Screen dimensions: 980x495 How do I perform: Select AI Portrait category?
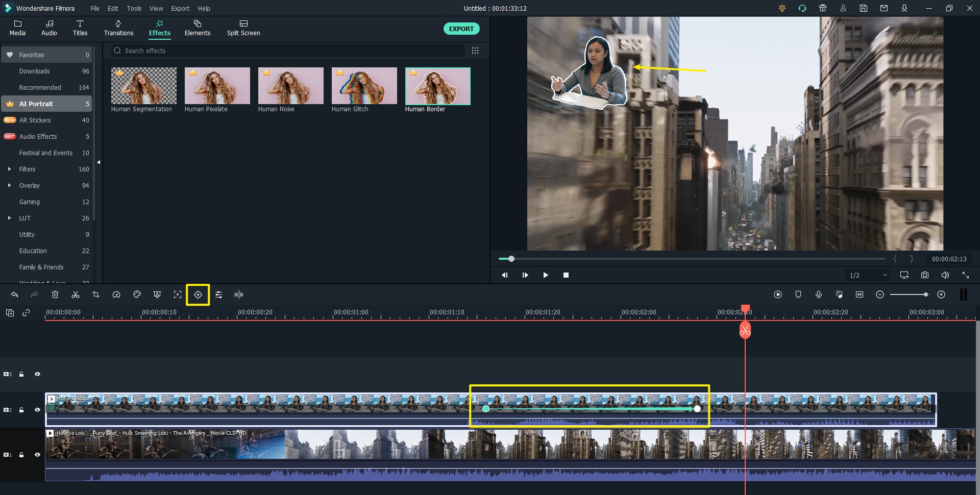click(46, 104)
